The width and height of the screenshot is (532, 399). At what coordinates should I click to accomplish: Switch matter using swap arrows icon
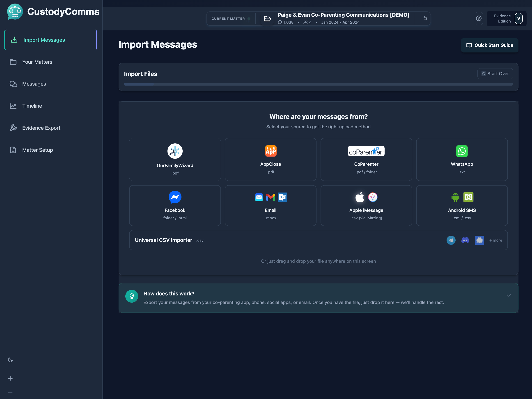(x=425, y=18)
